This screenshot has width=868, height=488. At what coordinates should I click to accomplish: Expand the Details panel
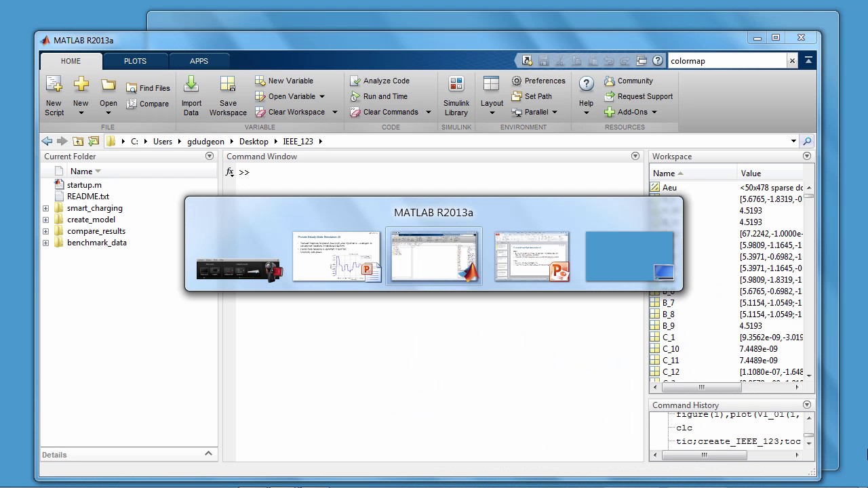(x=208, y=453)
